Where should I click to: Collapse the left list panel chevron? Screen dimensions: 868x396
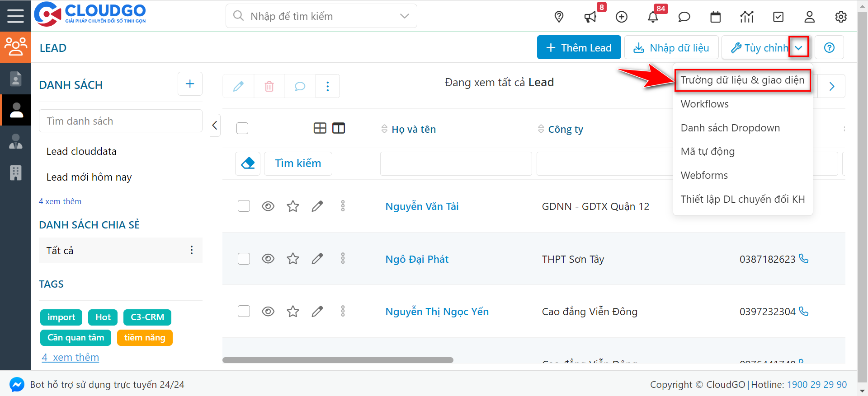[x=215, y=125]
